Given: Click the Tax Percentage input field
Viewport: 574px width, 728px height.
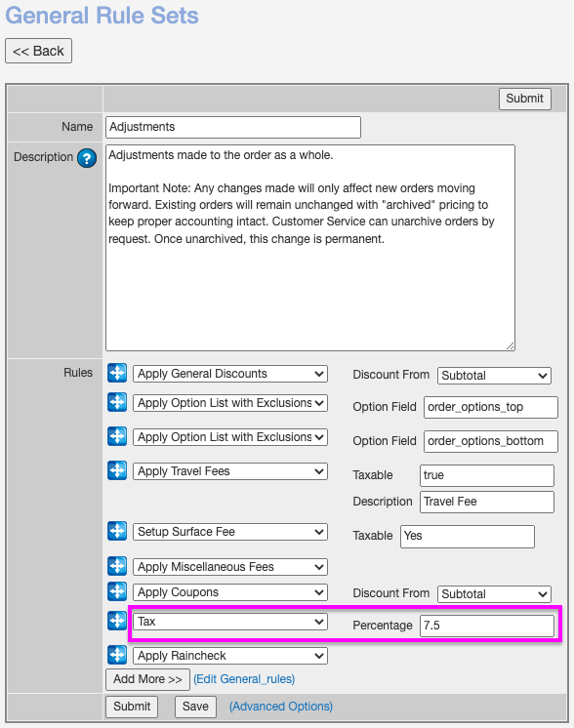Looking at the screenshot, I should coord(487,626).
